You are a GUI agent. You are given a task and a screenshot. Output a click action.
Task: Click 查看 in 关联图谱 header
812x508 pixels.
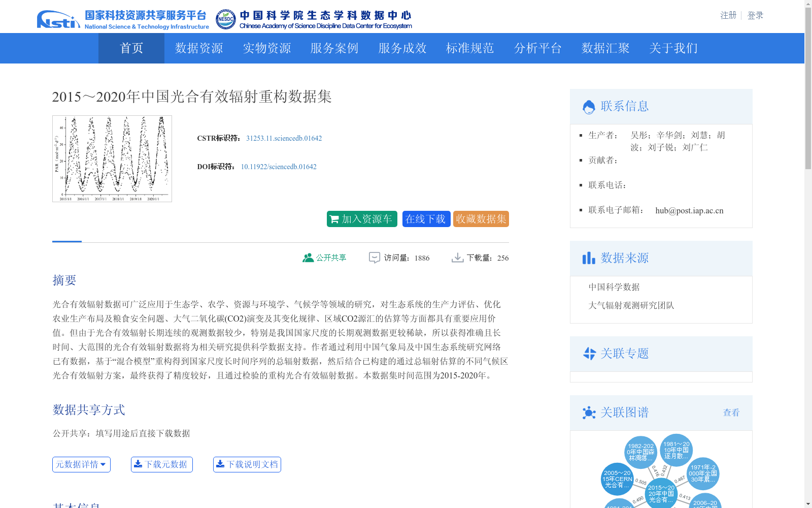[x=731, y=412]
